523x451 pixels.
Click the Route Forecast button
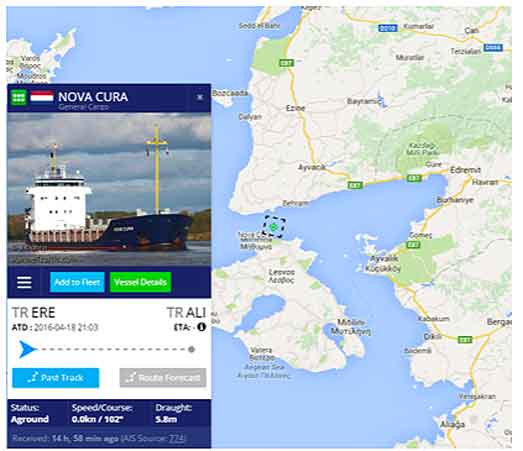[163, 378]
